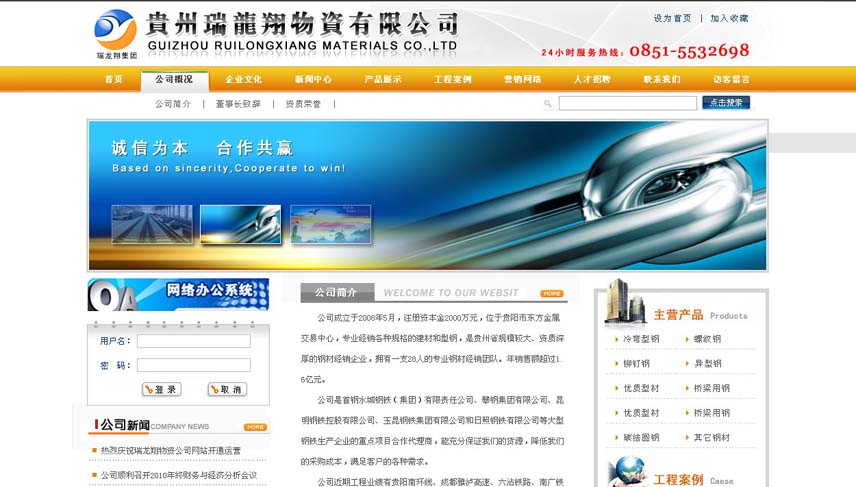Click the 工程案例 section heading

pyautogui.click(x=678, y=480)
